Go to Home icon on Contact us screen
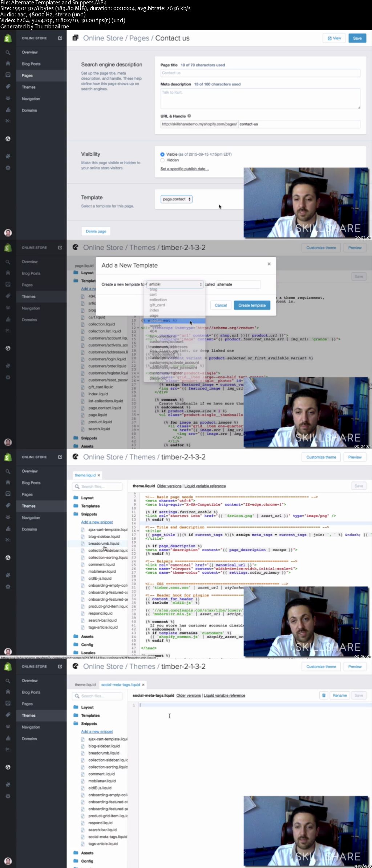372x868 pixels. 8,63
